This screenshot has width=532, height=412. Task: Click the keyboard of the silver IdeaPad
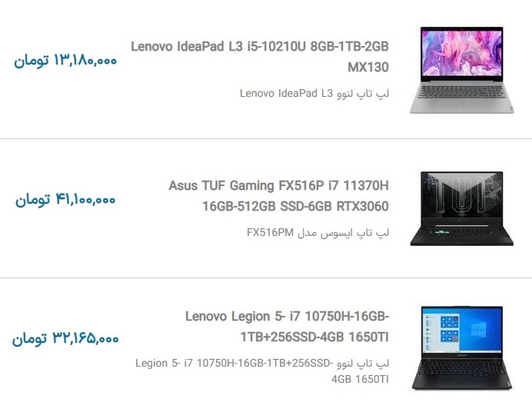click(462, 92)
